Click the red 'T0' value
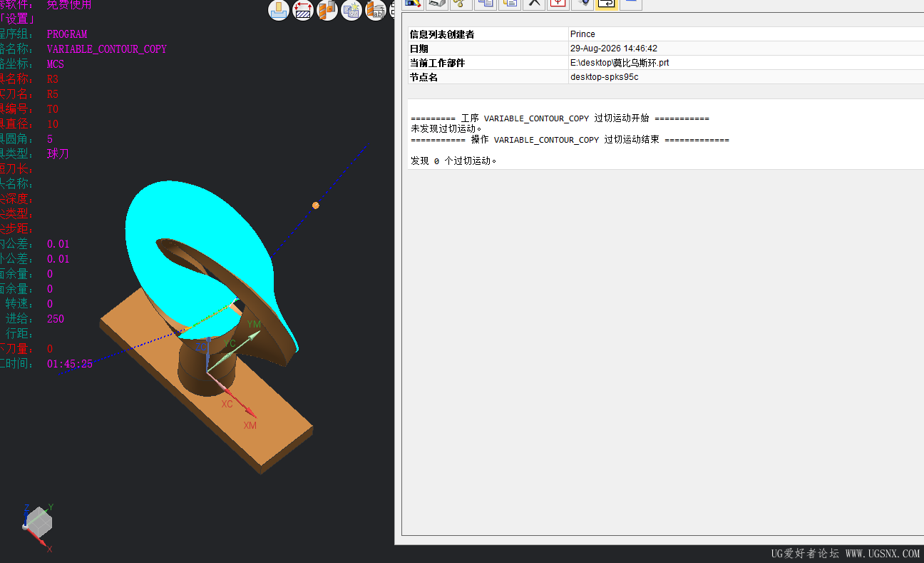Screen dimensions: 924x563 [x=53, y=109]
